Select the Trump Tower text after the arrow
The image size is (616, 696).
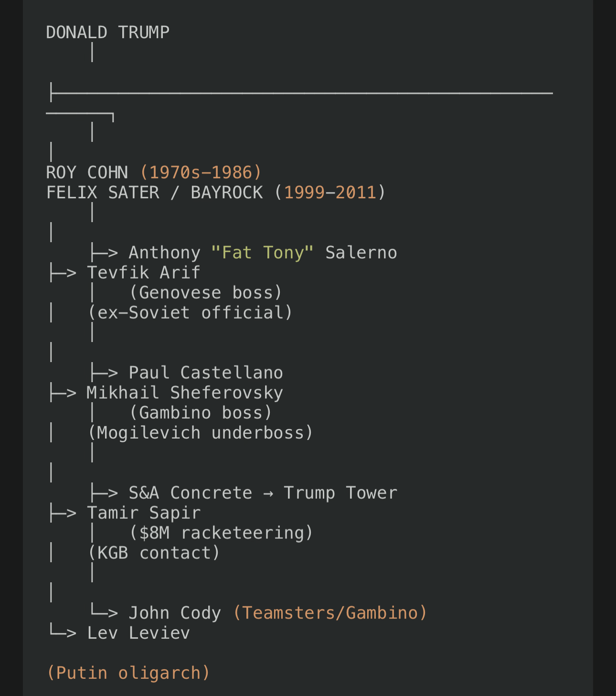(340, 493)
